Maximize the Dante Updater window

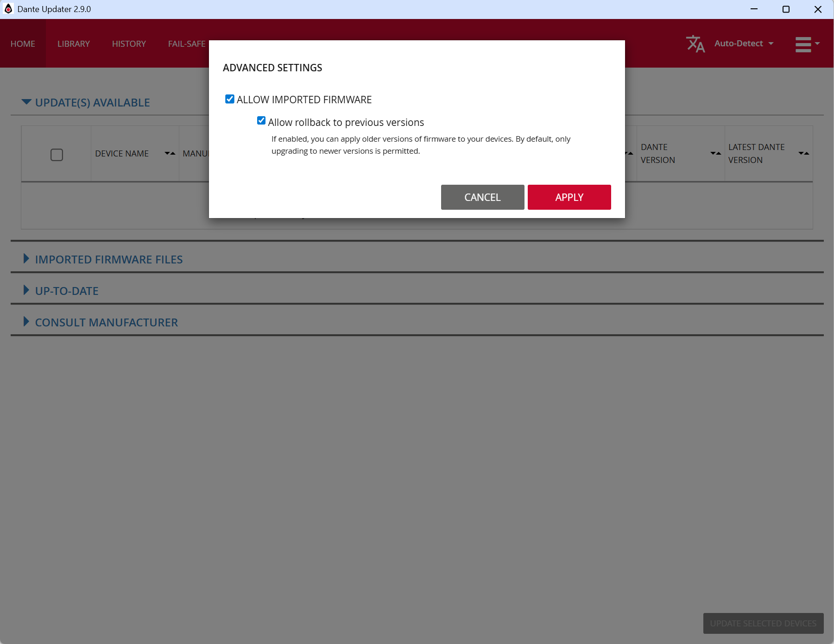pos(786,9)
